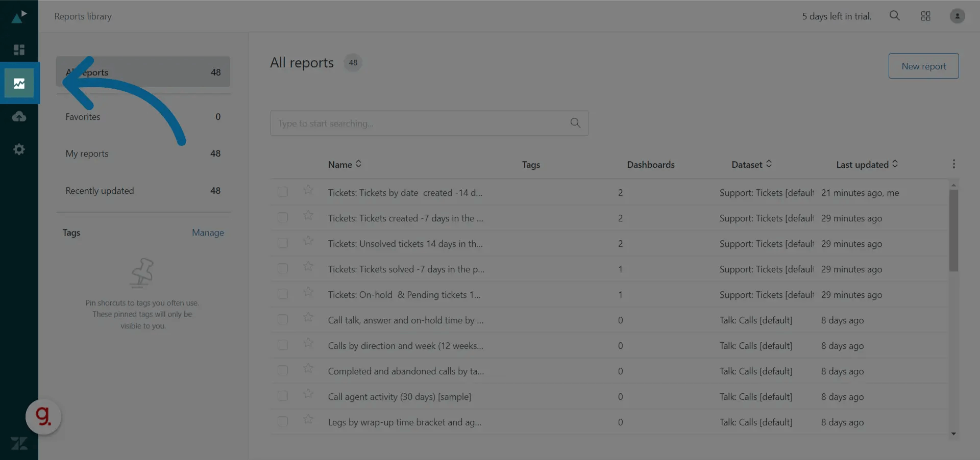Click the Zendesk icon at bottom left

19,443
